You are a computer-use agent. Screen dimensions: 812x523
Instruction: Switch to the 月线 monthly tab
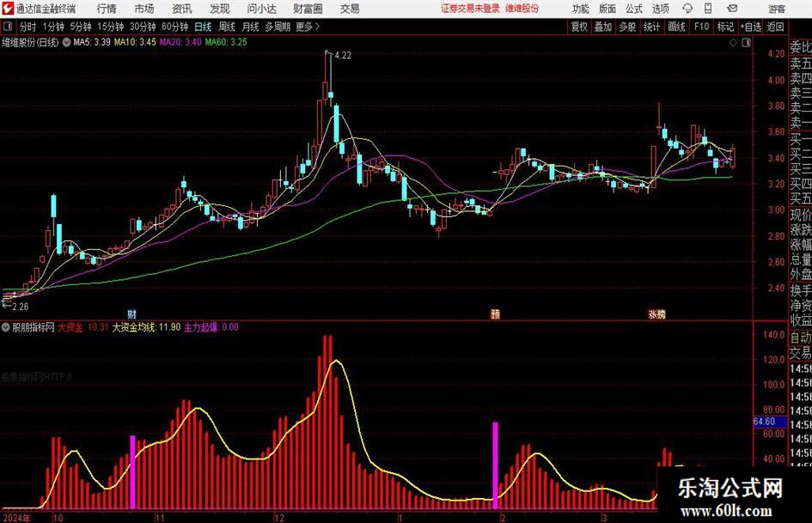click(250, 27)
